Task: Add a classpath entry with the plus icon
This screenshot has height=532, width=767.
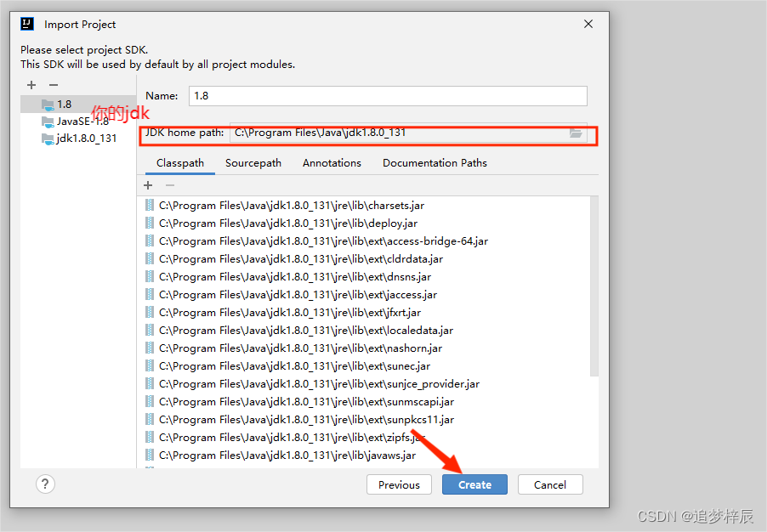Action: click(x=148, y=185)
